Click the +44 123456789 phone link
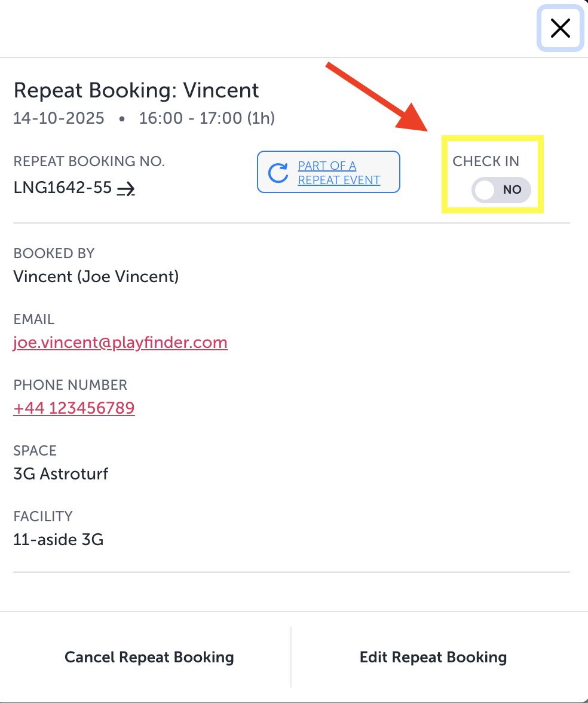The width and height of the screenshot is (588, 703). click(x=74, y=408)
